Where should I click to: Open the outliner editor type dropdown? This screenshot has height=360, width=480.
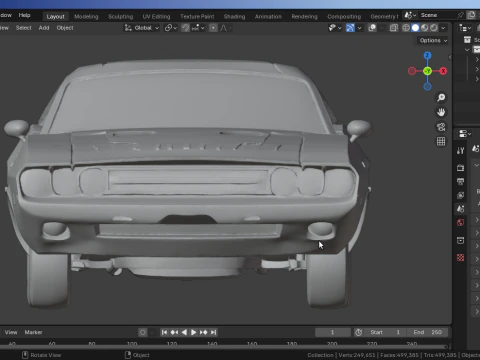click(465, 28)
